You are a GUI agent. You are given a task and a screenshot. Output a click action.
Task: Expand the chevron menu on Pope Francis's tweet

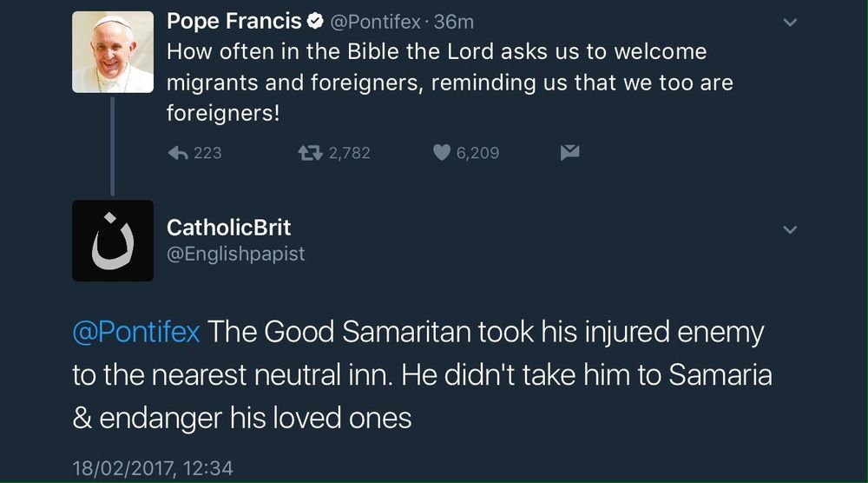[790, 23]
